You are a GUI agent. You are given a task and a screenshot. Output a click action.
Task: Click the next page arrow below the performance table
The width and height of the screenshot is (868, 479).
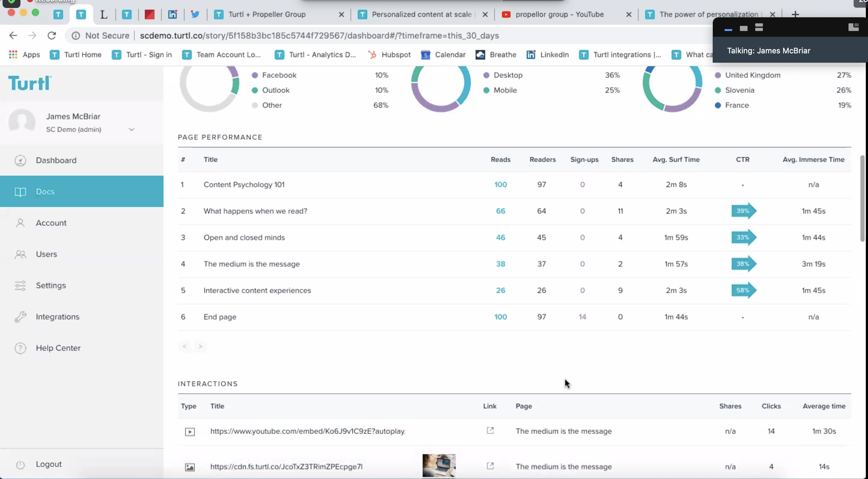coord(201,346)
